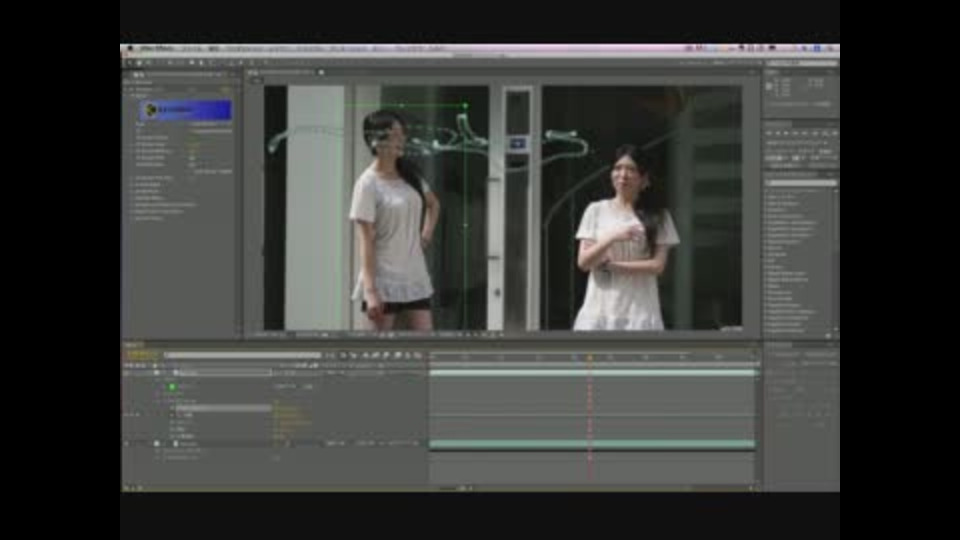The width and height of the screenshot is (960, 540).
Task: Select the Unified Camera tool
Action: point(170,62)
